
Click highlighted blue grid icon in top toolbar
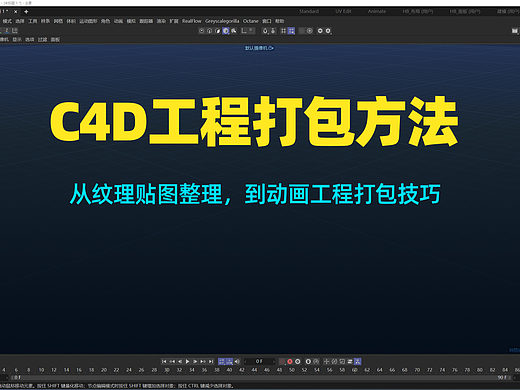click(291, 31)
